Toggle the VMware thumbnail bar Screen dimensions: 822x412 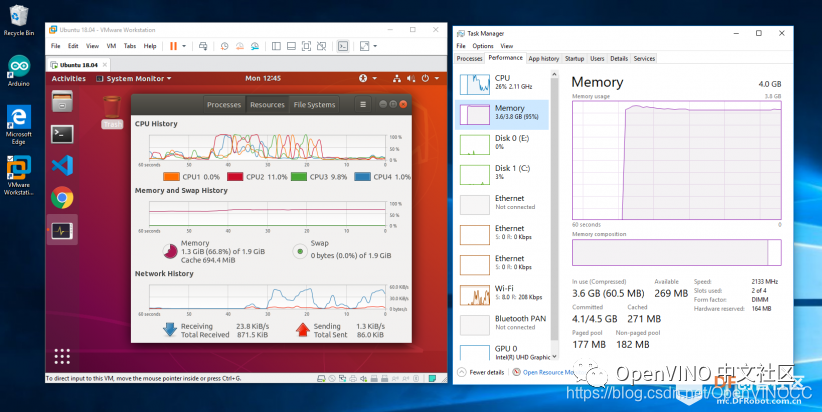pos(291,46)
